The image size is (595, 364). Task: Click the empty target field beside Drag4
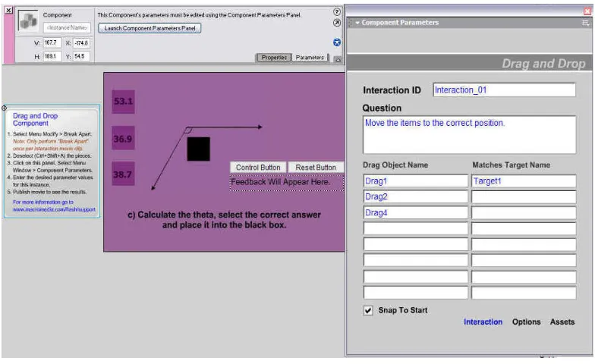coord(524,212)
